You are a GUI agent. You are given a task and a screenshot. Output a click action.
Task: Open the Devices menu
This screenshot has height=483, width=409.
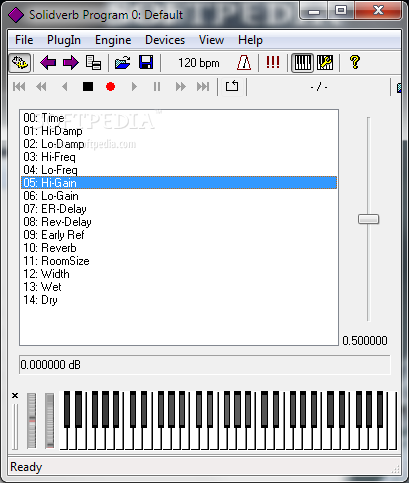click(165, 40)
